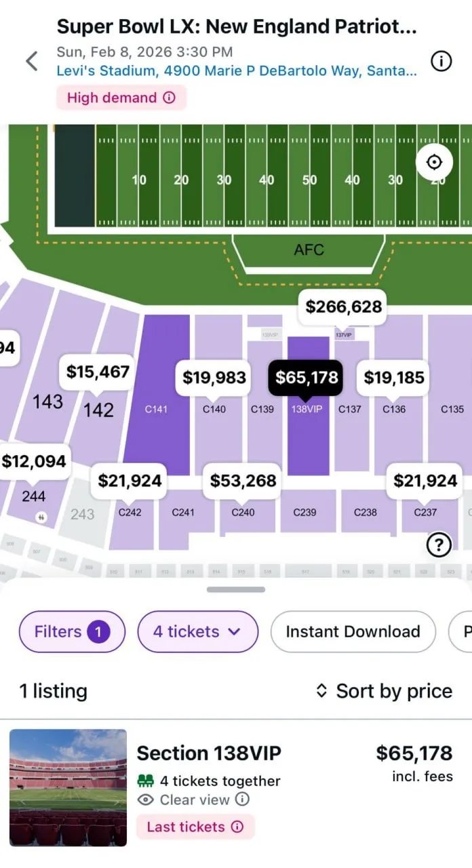Open event info icon in header
Viewport: 472px width, 868px height.
441,62
